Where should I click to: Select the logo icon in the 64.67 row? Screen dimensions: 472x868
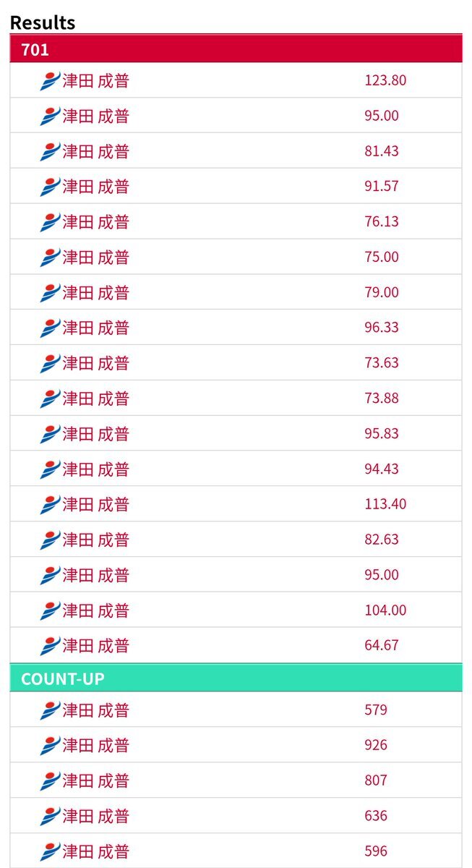point(50,646)
